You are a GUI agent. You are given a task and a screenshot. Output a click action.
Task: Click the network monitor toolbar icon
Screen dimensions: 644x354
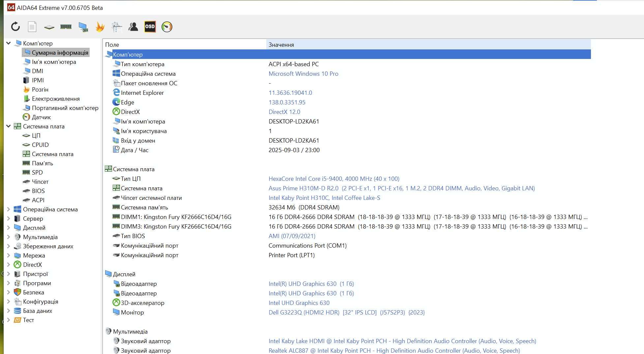point(83,27)
